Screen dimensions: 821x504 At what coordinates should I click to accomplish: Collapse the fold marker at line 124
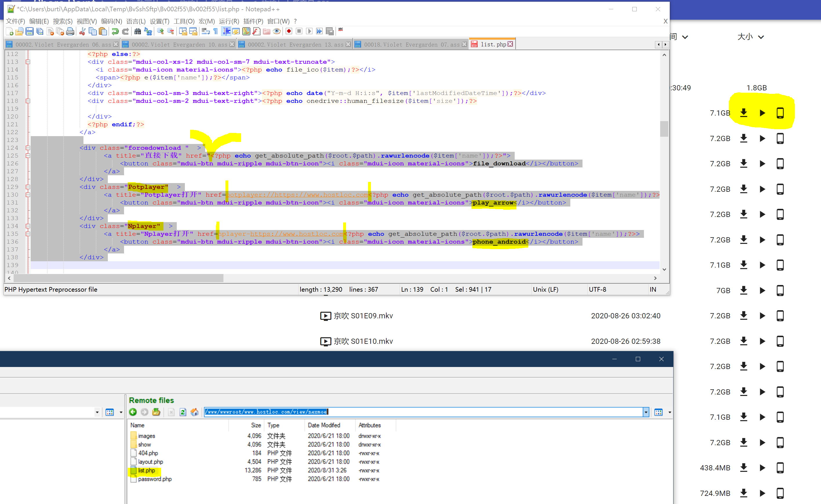pyautogui.click(x=28, y=148)
